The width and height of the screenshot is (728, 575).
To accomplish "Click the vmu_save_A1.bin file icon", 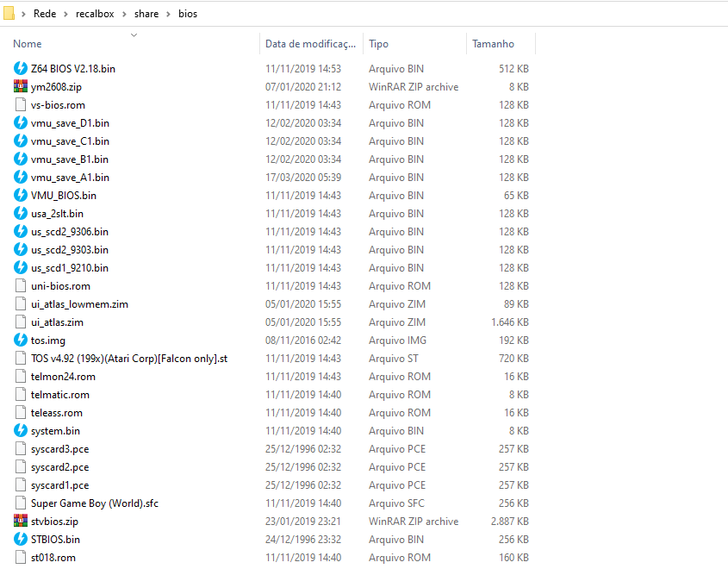I will coord(21,177).
